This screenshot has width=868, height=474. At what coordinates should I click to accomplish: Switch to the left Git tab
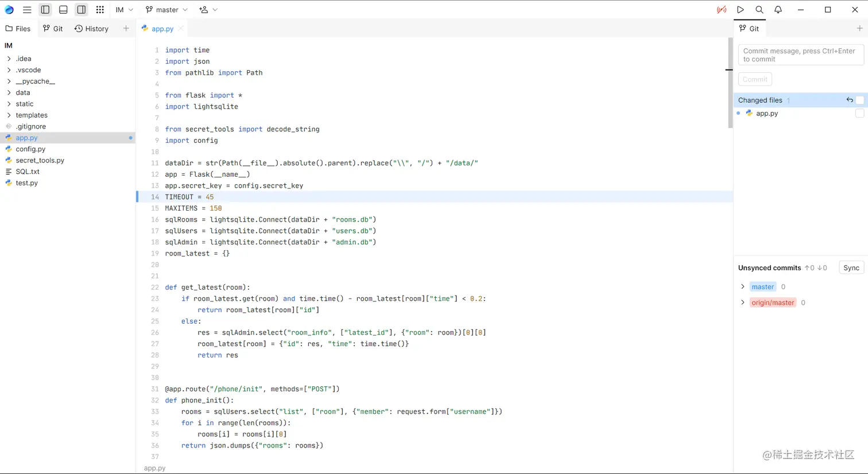pos(53,29)
